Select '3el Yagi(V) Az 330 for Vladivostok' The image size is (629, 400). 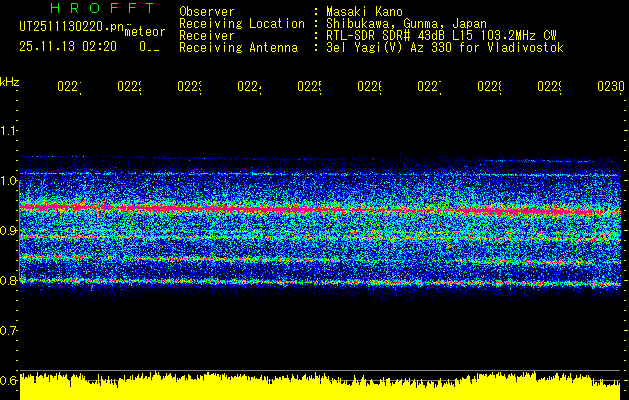tap(445, 48)
